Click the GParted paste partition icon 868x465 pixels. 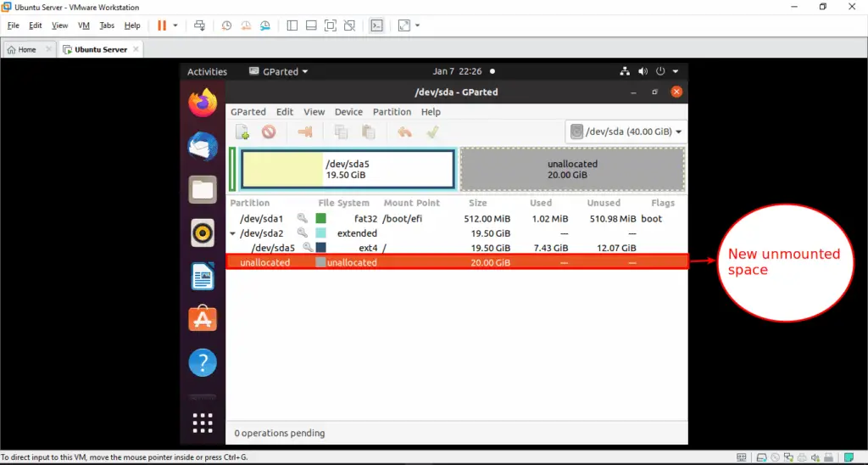368,132
